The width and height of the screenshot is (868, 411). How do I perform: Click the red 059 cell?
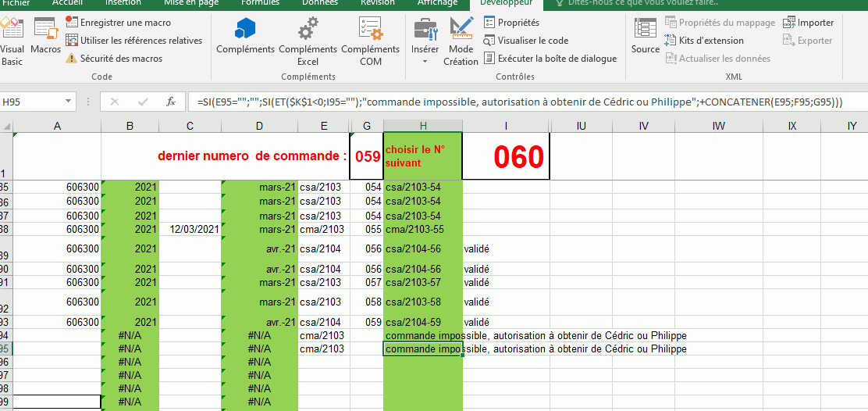point(367,156)
